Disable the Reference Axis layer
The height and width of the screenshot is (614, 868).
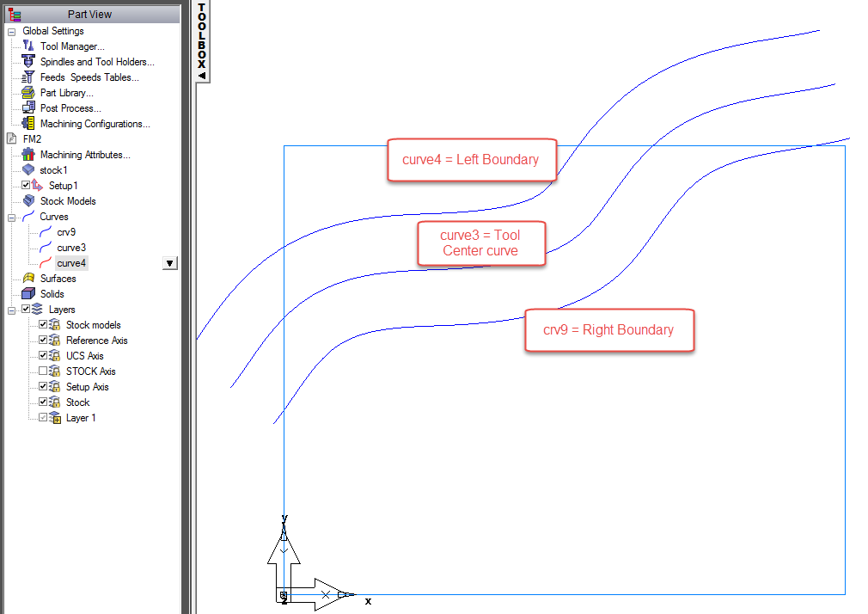coord(42,340)
